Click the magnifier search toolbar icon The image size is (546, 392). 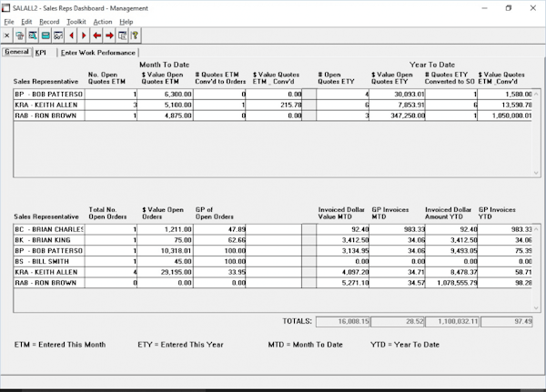tap(33, 35)
